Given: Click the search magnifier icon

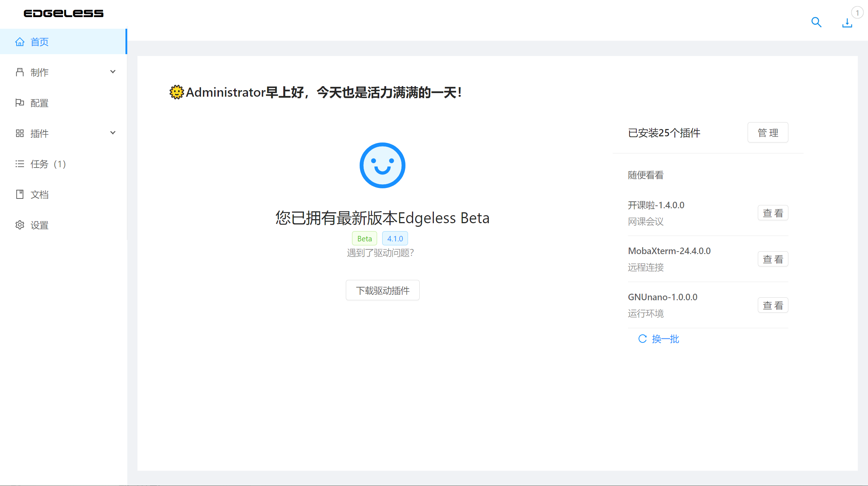Looking at the screenshot, I should point(816,23).
